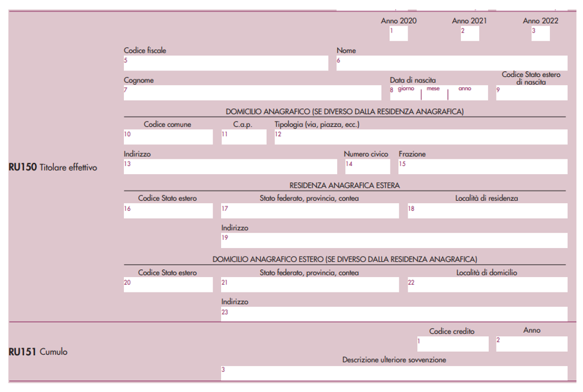This screenshot has height=392, width=583.
Task: Select the Anno field in RU151 Cumulo
Action: tap(531, 343)
